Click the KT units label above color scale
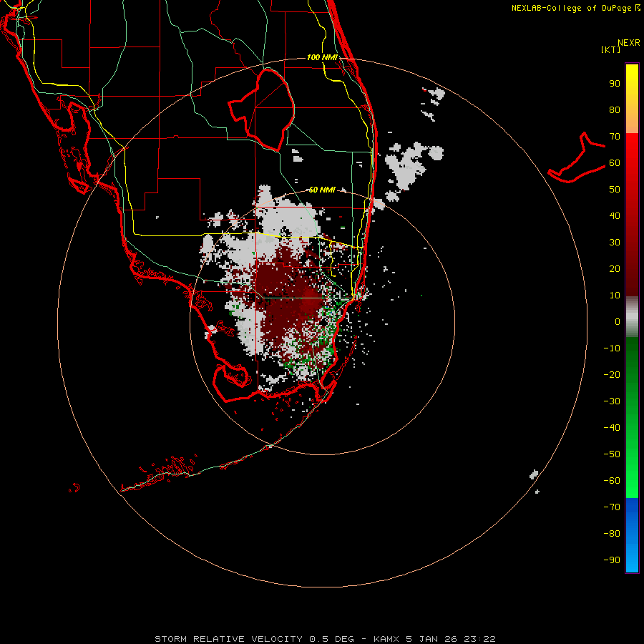Viewport: 644px width, 644px height. pyautogui.click(x=610, y=49)
